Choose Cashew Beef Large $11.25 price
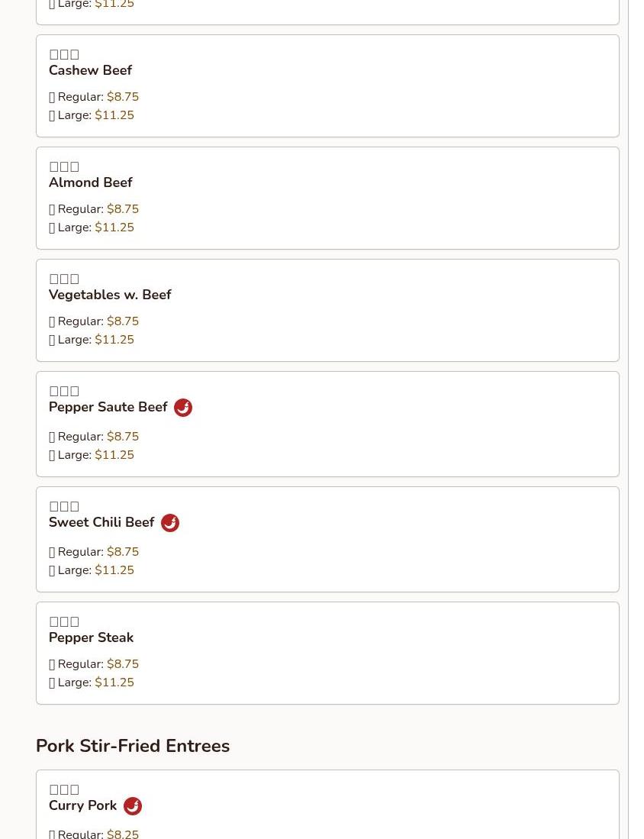Viewport: 644px width, 839px height. click(x=114, y=115)
